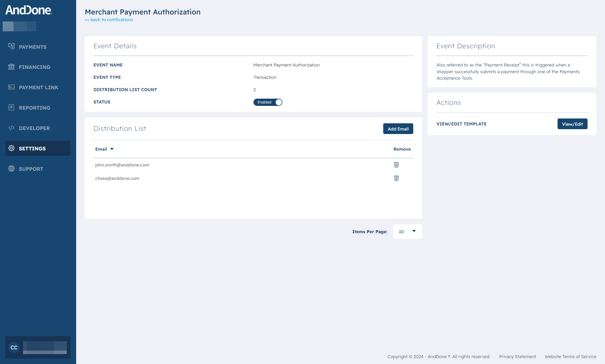Viewport: 605px width, 364px height.
Task: Select the account profile at bottom left
Action: (x=38, y=348)
